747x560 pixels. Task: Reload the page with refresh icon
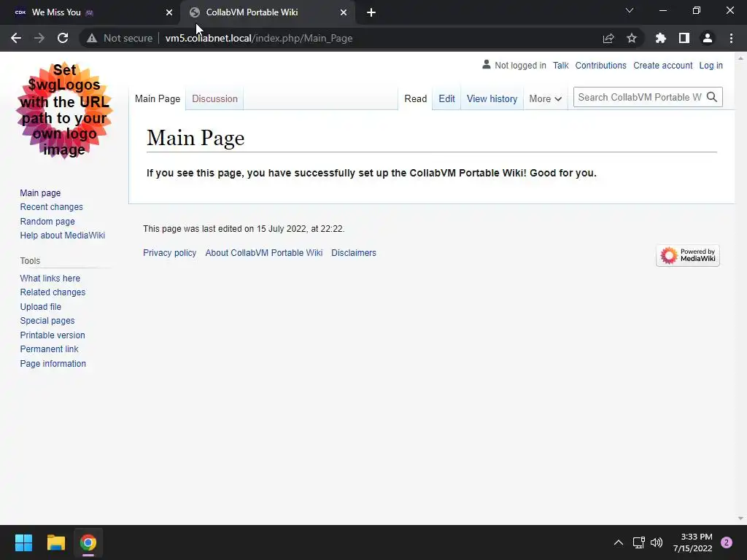(x=63, y=38)
